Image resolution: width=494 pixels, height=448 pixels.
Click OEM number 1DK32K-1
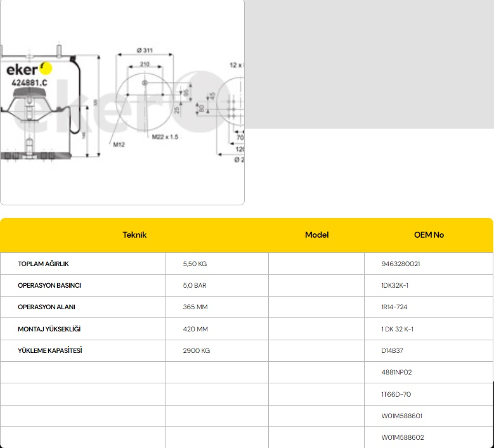tap(395, 285)
